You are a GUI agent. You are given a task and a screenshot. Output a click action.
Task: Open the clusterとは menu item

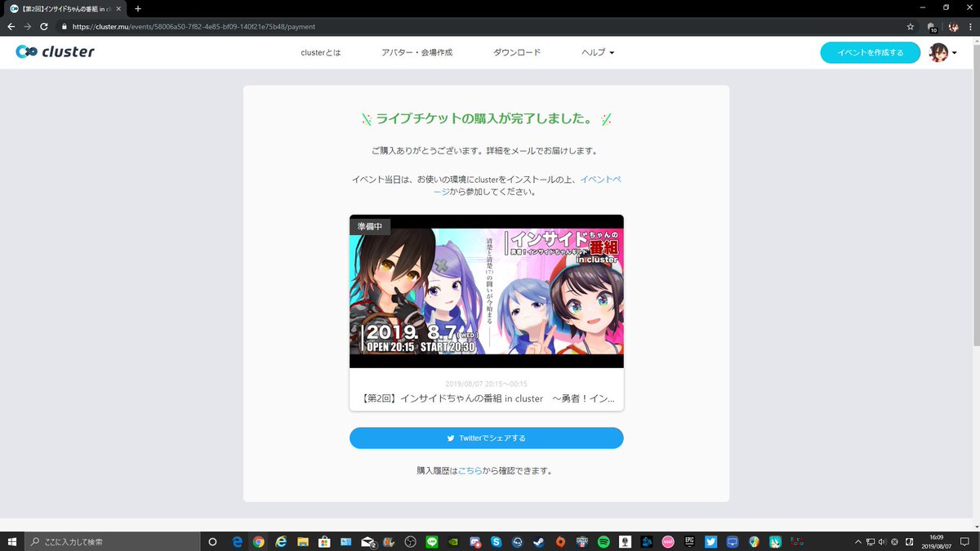(x=321, y=52)
